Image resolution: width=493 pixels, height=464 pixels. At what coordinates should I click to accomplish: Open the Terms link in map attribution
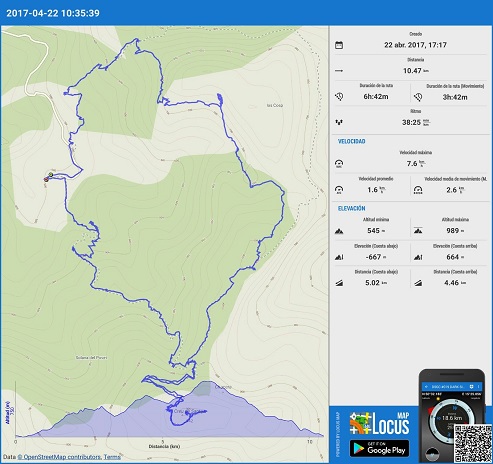112,457
